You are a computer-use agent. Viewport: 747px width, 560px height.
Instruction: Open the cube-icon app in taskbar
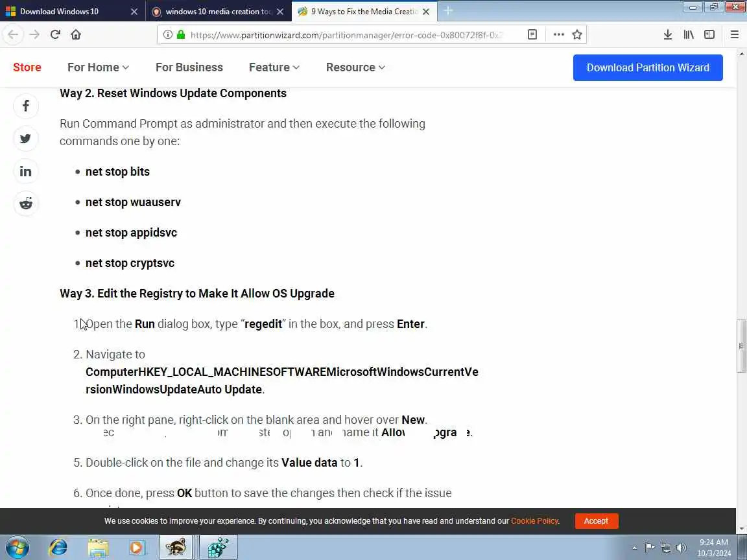218,548
